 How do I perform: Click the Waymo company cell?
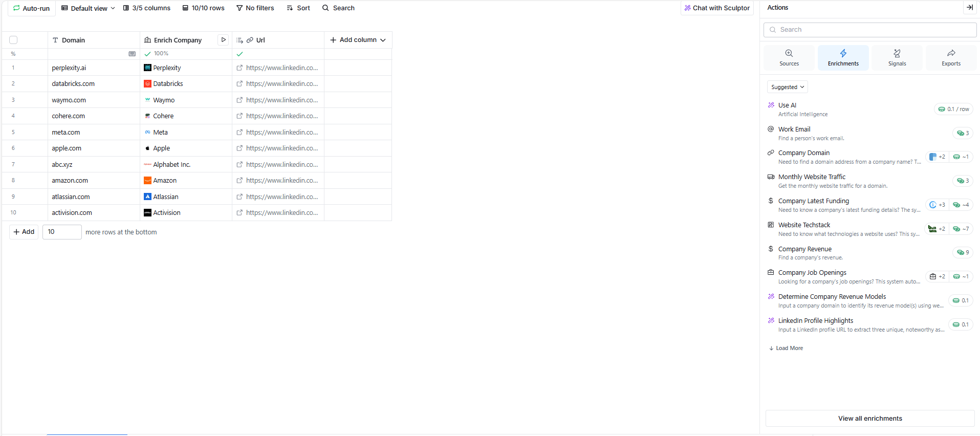tap(186, 100)
